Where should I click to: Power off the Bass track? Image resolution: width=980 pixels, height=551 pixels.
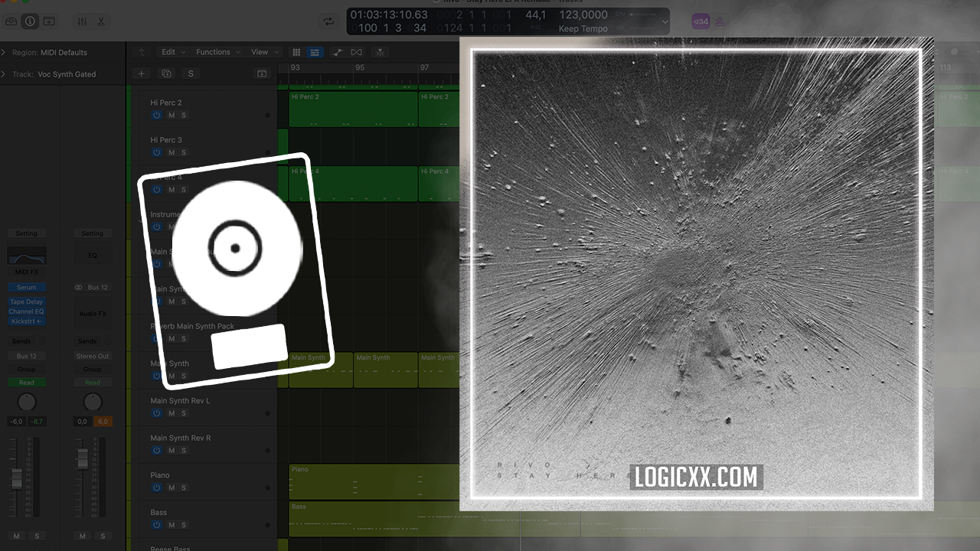[x=157, y=525]
